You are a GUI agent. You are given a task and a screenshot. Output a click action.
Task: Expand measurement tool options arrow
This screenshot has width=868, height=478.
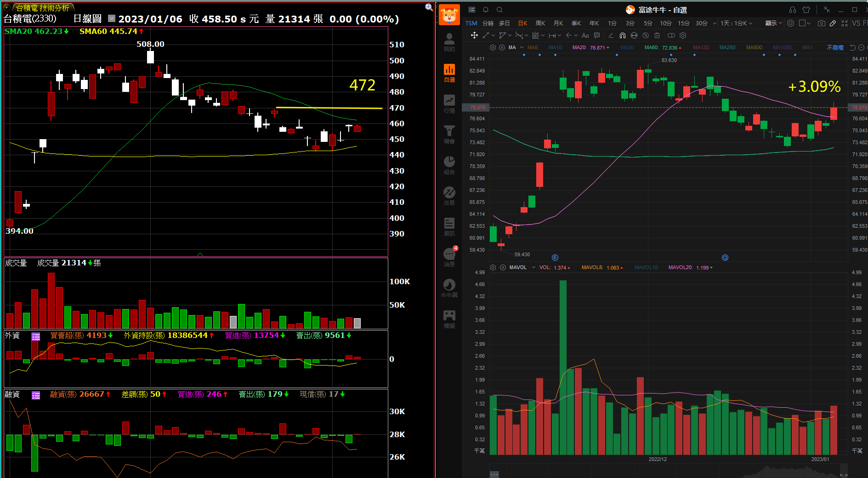(x=559, y=35)
